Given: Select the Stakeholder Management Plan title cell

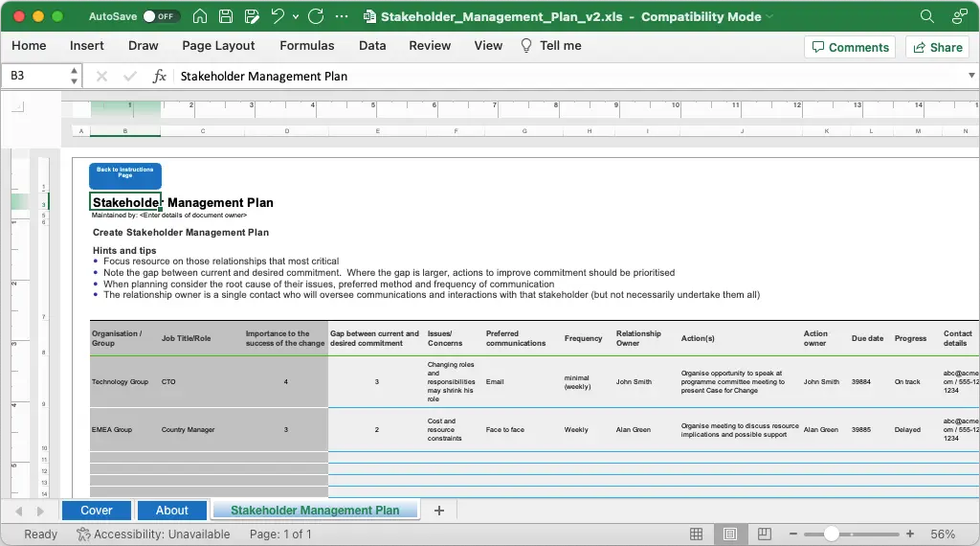Looking at the screenshot, I should 125,202.
